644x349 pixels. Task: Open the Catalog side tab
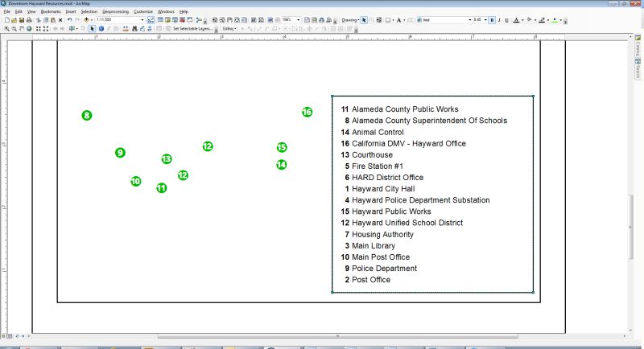pyautogui.click(x=638, y=46)
